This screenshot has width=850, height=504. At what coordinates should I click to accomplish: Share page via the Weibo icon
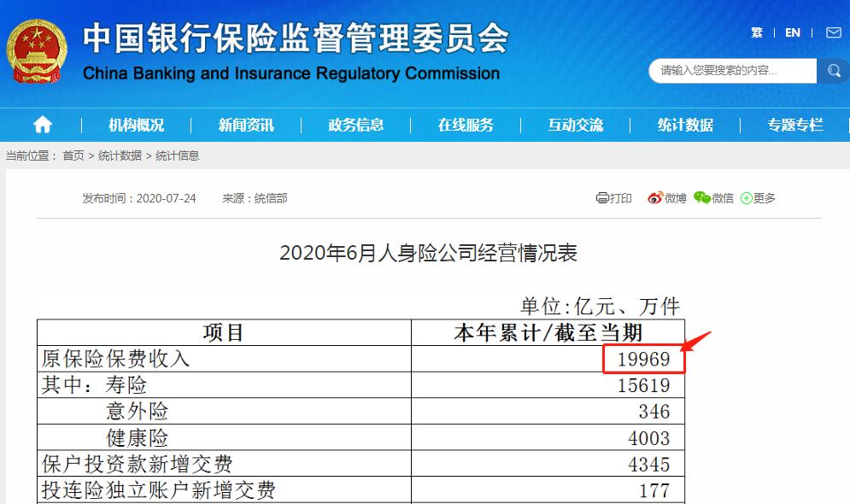tap(659, 197)
